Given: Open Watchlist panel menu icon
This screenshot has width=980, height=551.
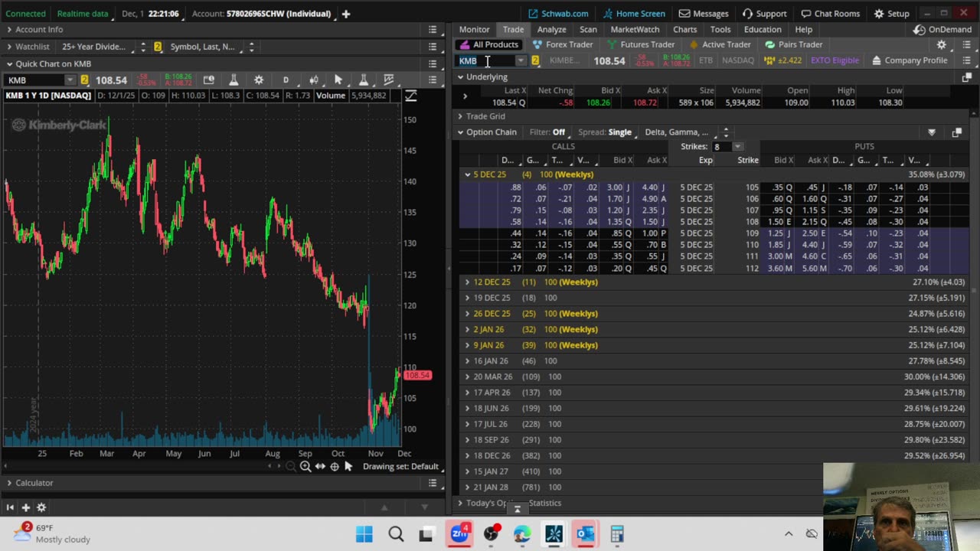Looking at the screenshot, I should click(433, 47).
